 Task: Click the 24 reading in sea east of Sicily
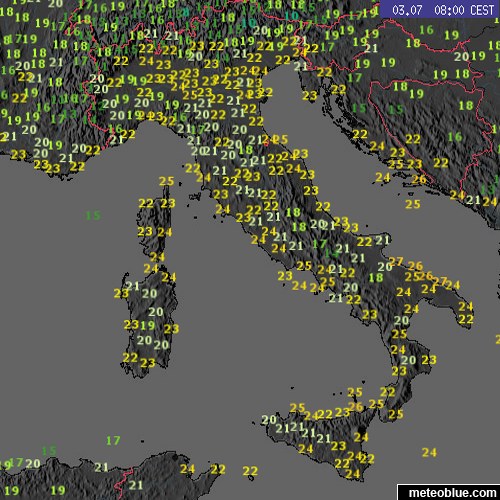click(x=429, y=452)
